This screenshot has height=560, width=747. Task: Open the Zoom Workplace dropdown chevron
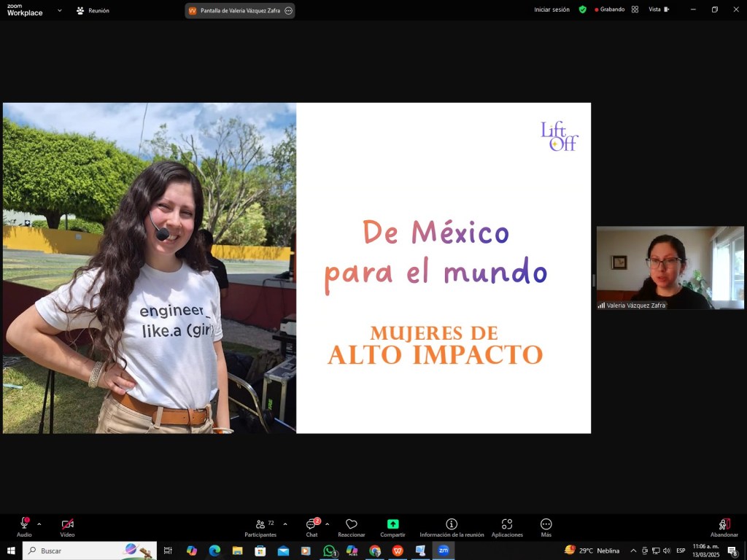(x=60, y=11)
